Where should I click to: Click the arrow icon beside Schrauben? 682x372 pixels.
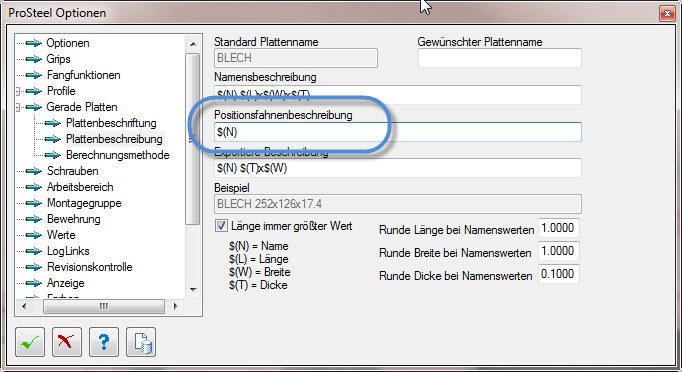click(x=33, y=171)
